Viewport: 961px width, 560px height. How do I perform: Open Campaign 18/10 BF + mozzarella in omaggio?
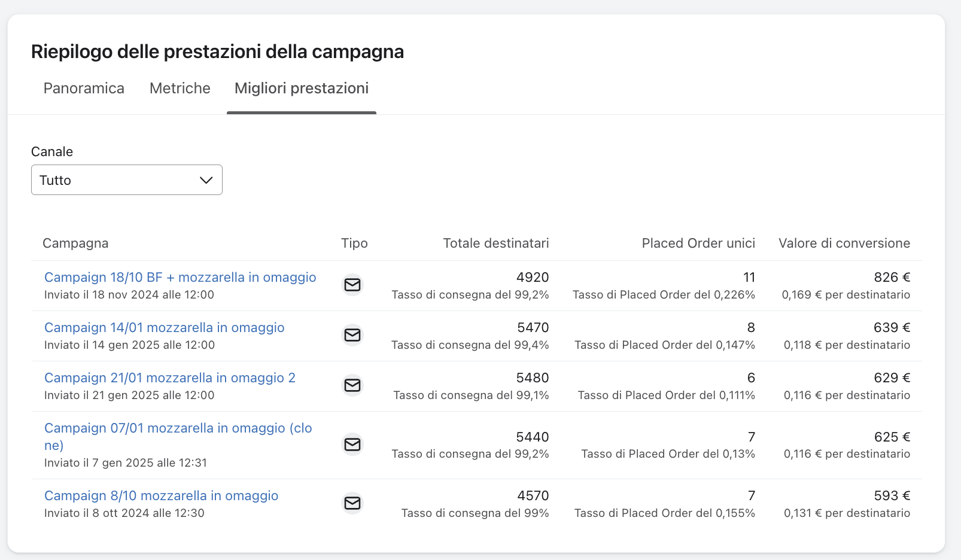[x=180, y=278]
